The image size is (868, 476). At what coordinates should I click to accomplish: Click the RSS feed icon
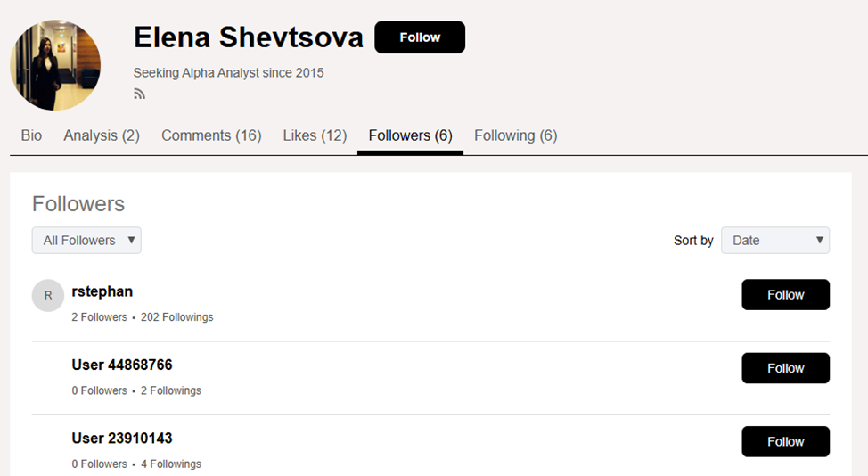[139, 94]
